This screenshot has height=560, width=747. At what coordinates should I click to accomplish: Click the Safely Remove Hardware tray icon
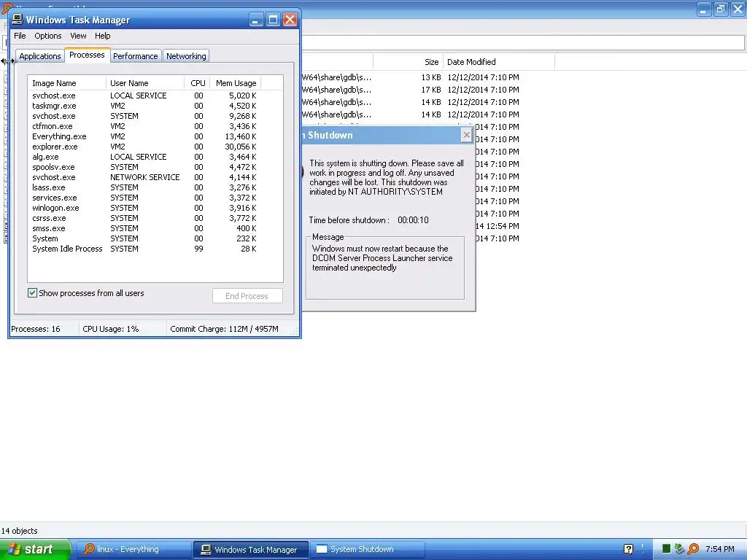[680, 550]
